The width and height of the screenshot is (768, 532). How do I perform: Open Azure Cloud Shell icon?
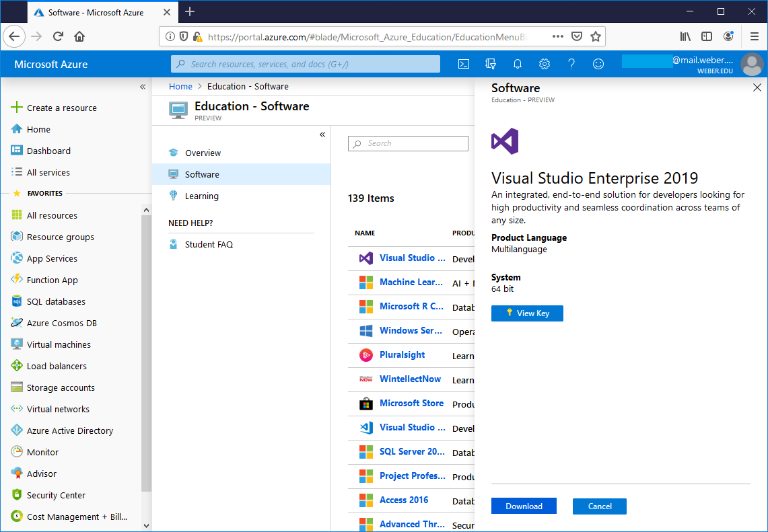tap(464, 64)
